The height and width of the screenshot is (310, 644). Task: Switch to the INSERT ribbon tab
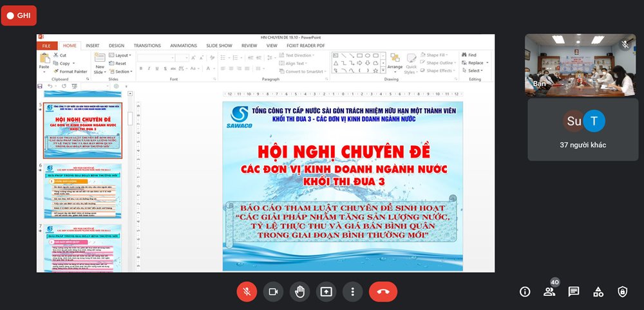pos(92,46)
